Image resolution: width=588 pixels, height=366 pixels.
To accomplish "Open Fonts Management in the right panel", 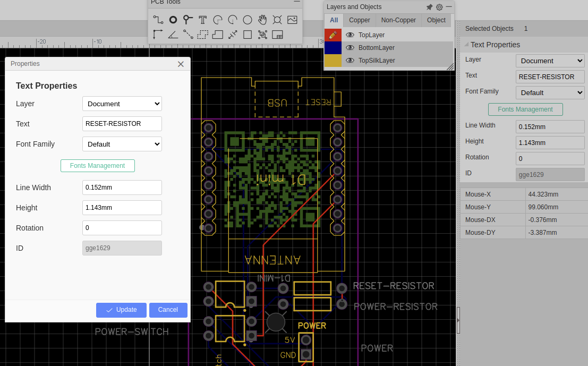I will (x=525, y=109).
